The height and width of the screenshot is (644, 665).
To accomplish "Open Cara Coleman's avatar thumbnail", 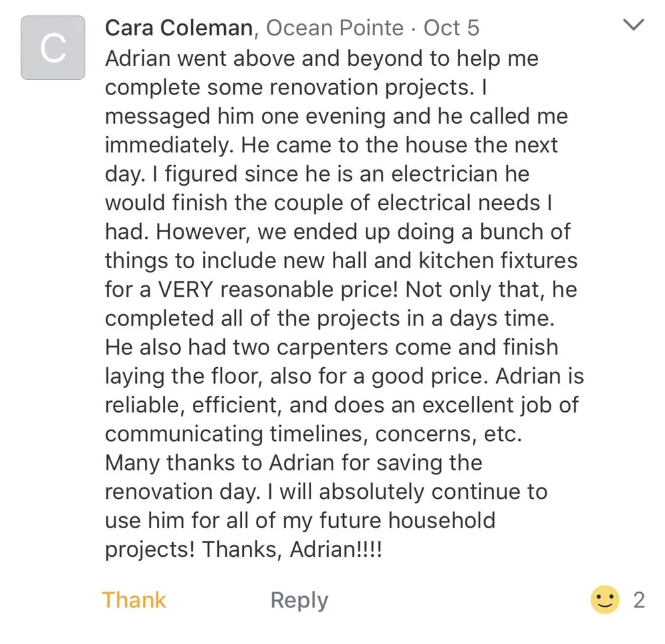I will pyautogui.click(x=53, y=47).
